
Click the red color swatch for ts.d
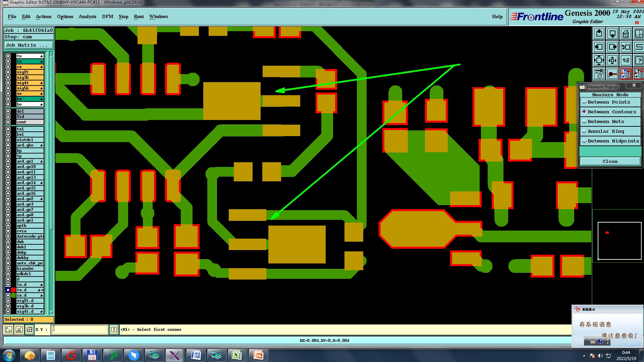click(13, 290)
